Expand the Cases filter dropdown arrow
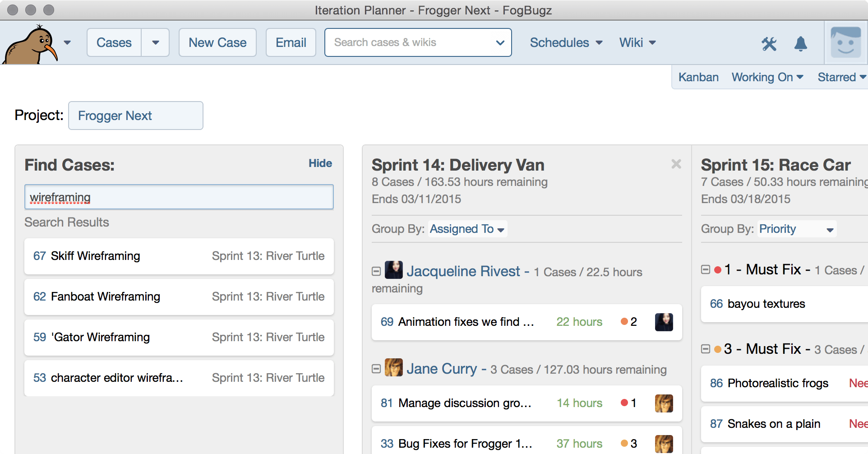Image resolution: width=868 pixels, height=454 pixels. pyautogui.click(x=156, y=42)
